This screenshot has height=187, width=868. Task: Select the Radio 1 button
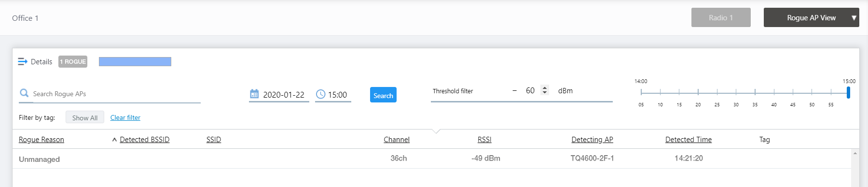tap(721, 17)
